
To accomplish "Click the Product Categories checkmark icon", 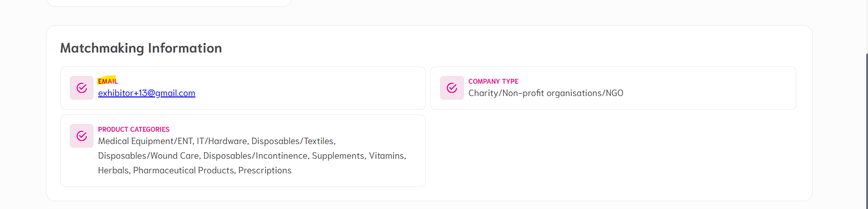I will (x=82, y=136).
